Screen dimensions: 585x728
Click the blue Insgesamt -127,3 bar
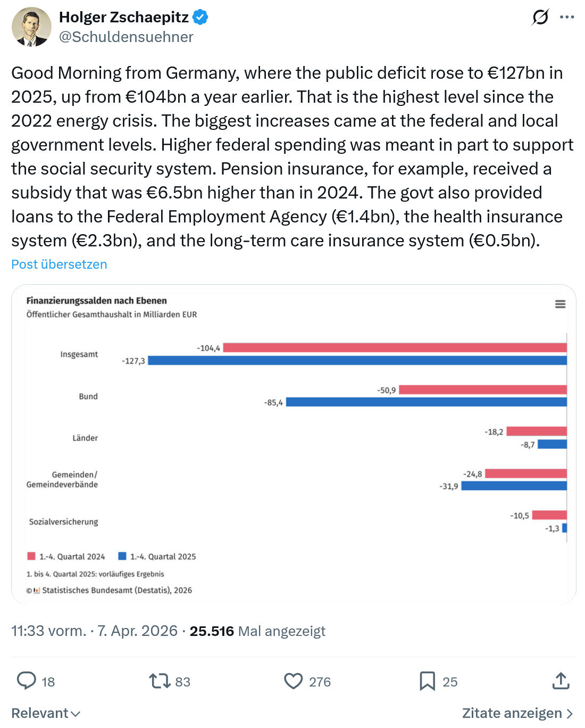(357, 360)
